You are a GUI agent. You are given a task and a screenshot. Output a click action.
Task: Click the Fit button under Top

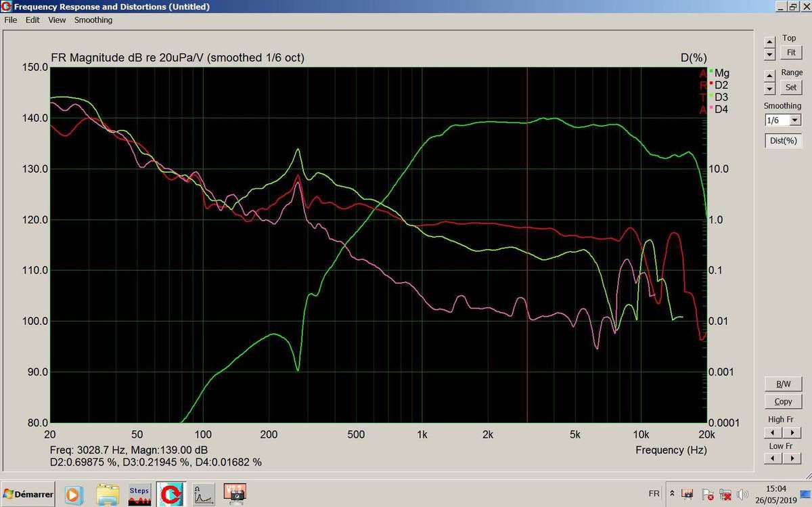[x=791, y=53]
